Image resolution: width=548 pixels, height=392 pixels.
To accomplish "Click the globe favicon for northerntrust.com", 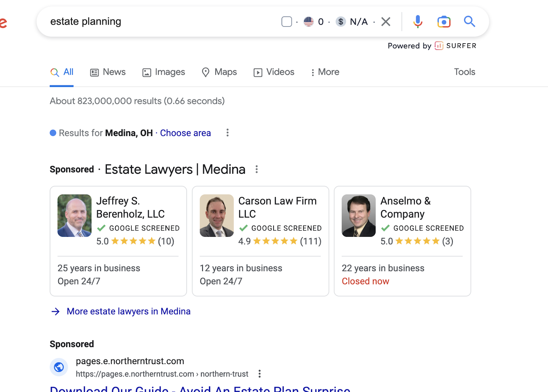I will 59,367.
